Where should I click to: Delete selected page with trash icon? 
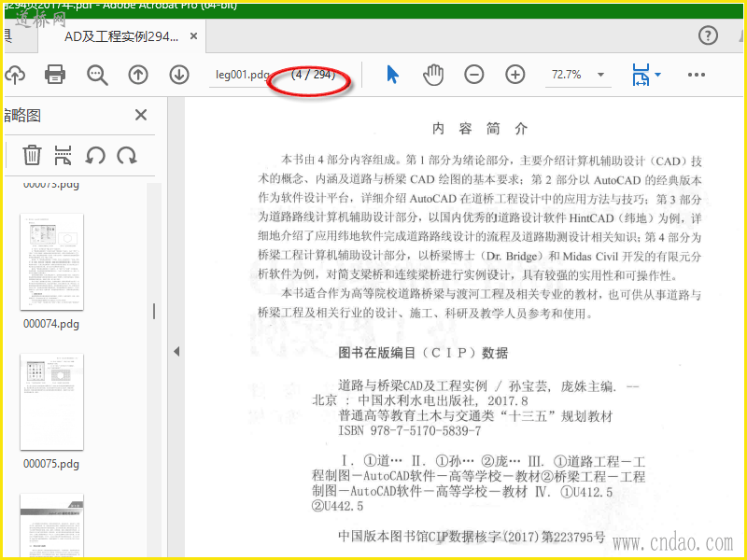click(32, 155)
